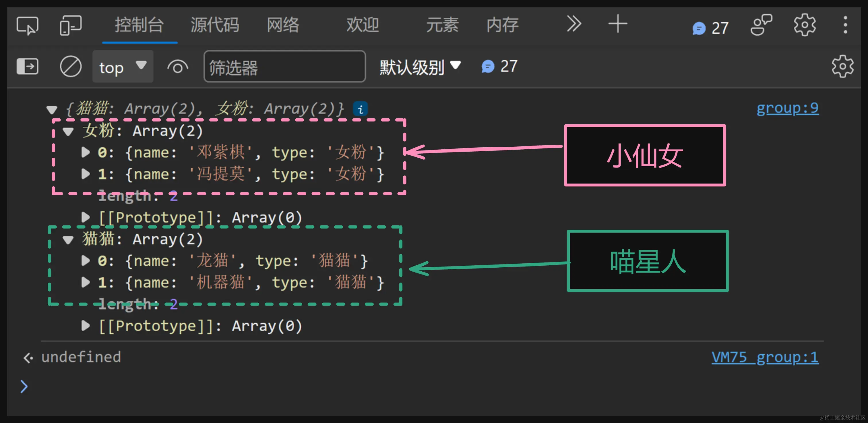The image size is (868, 423).
Task: Switch to the 源代码 tab
Action: pyautogui.click(x=215, y=25)
